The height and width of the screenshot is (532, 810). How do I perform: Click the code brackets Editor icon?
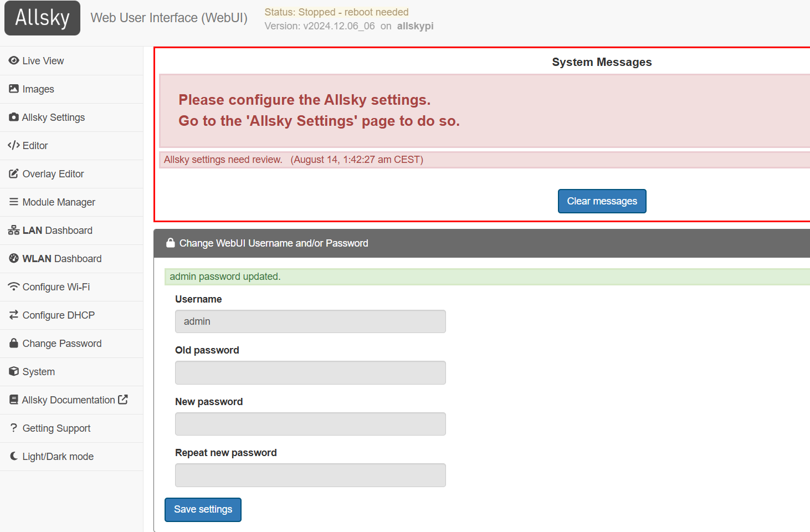tap(14, 145)
